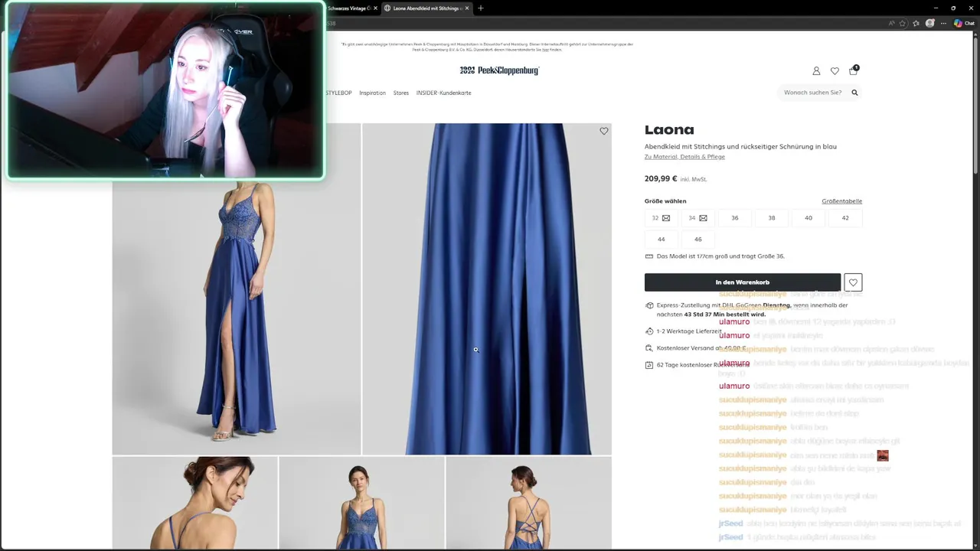
Task: Open the browser Chat copilot button
Action: [x=963, y=23]
